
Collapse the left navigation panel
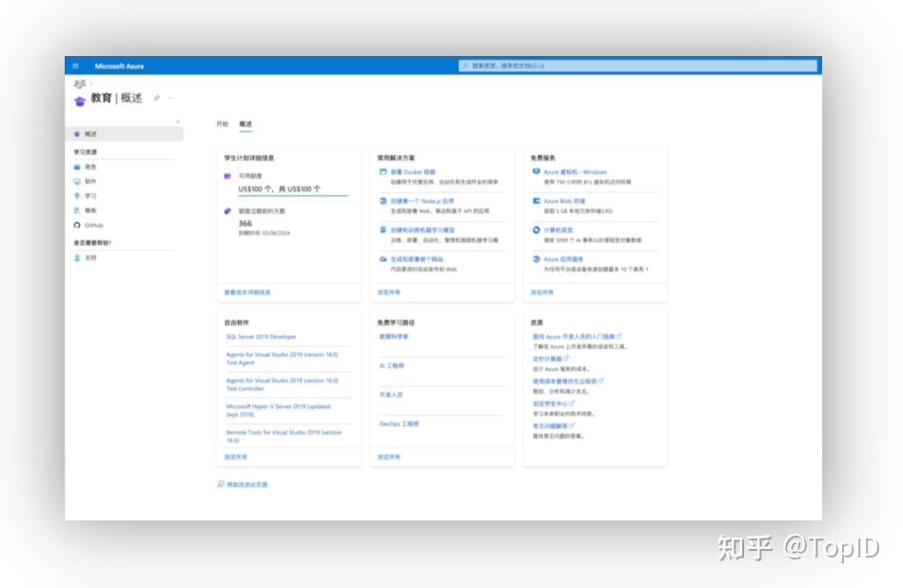coord(180,122)
